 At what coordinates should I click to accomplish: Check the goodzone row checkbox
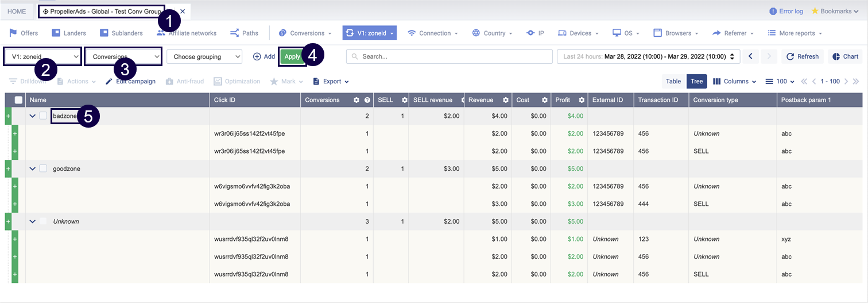(x=43, y=168)
